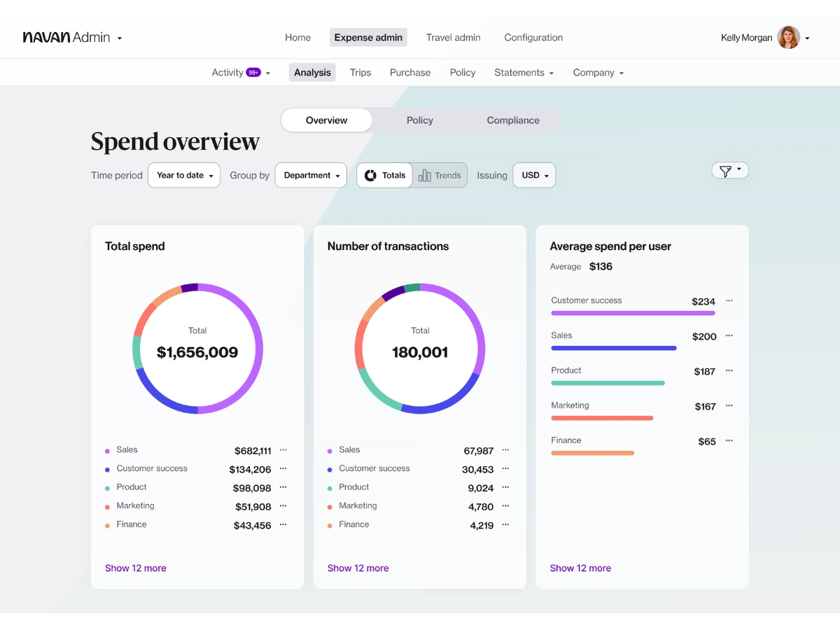Viewport: 840px width, 630px height.
Task: Open options for Marketing $167 average
Action: [x=729, y=405]
